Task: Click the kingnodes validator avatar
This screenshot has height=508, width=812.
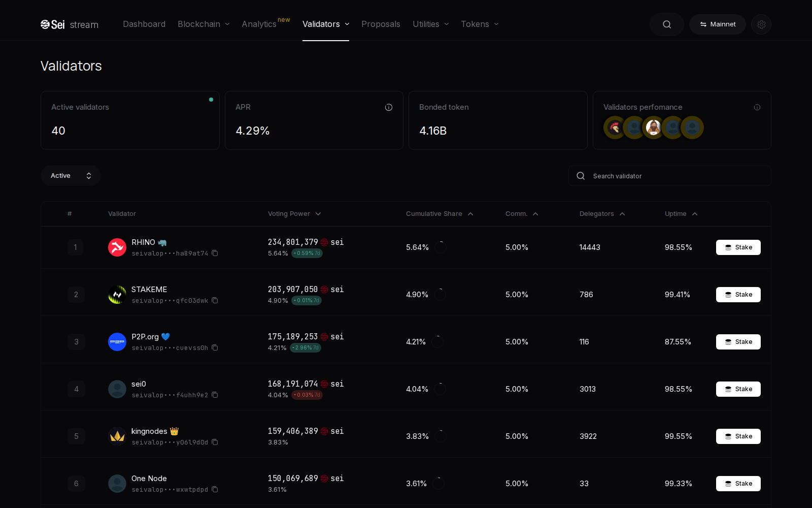Action: click(x=117, y=436)
